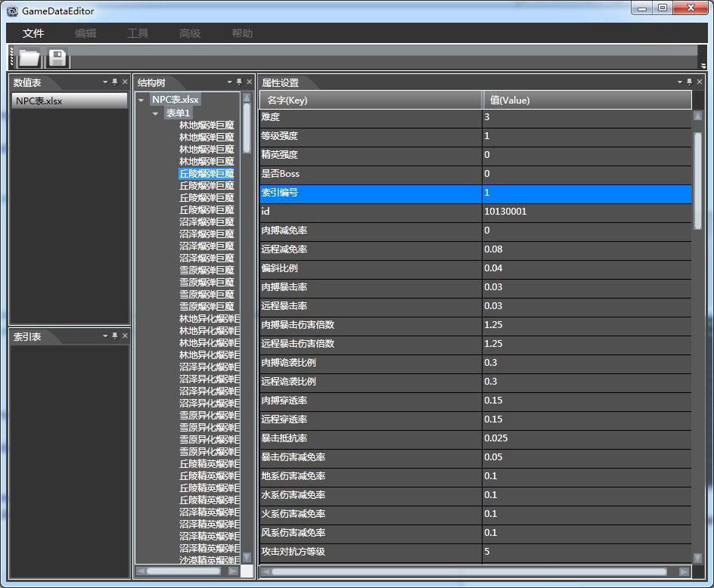The width and height of the screenshot is (714, 588).
Task: Select NPC表.xlsx in the 数值表 list
Action: (x=69, y=101)
